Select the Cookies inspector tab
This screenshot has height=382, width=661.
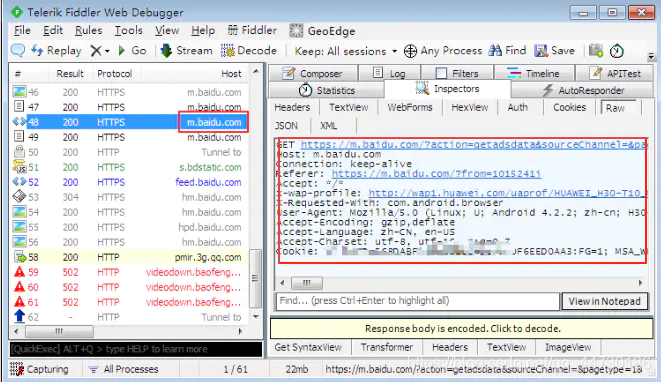click(x=570, y=108)
